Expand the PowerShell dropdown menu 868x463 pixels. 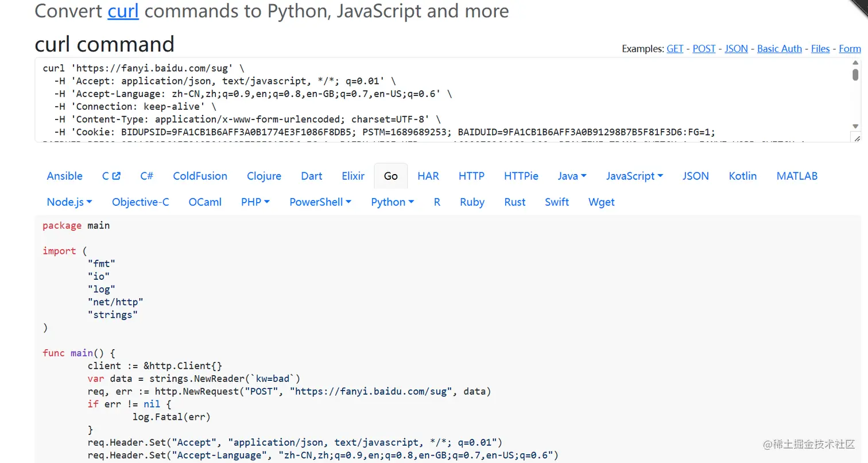coord(320,202)
